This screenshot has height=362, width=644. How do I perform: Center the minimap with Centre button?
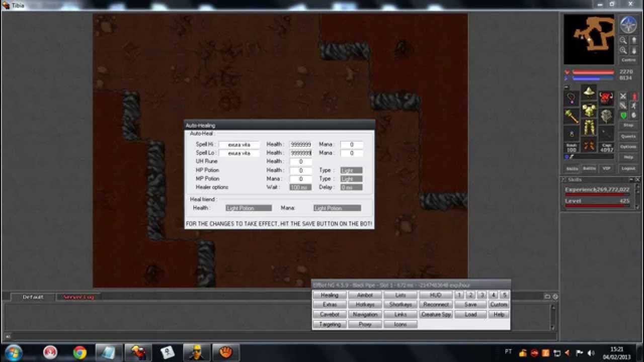click(x=628, y=60)
